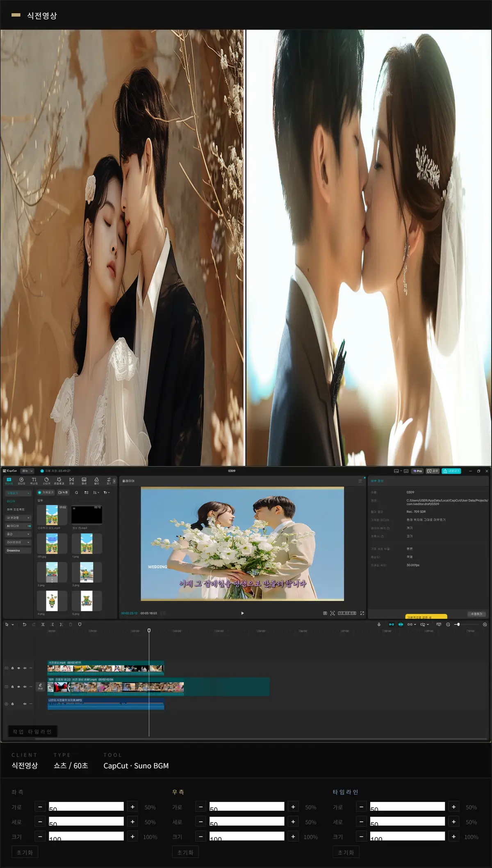Viewport: 492px width, 868px height.
Task: Click the undo arrow above the timeline
Action: coord(25,624)
